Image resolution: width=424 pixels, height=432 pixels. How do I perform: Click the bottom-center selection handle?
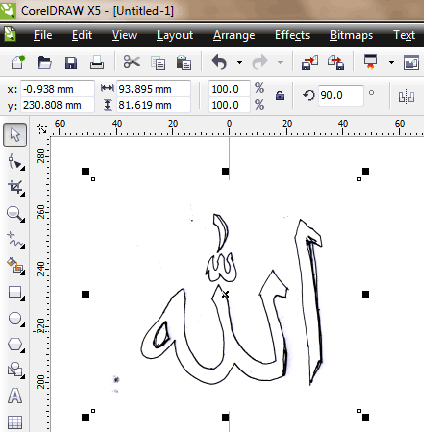click(x=225, y=417)
